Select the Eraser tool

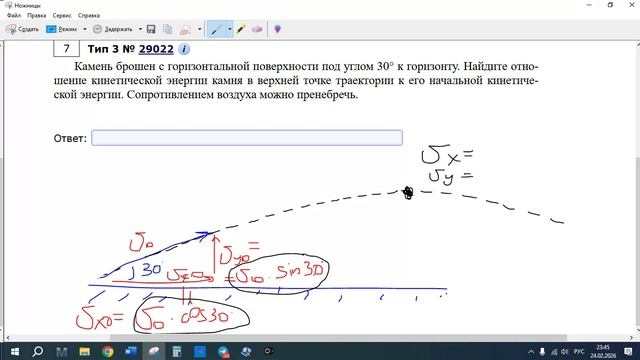tap(257, 29)
